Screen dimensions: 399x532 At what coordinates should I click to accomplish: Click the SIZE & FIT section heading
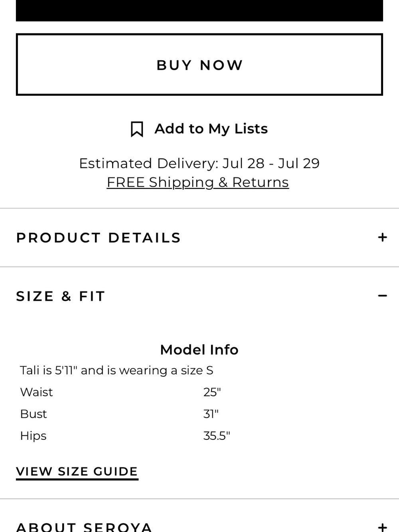click(61, 297)
